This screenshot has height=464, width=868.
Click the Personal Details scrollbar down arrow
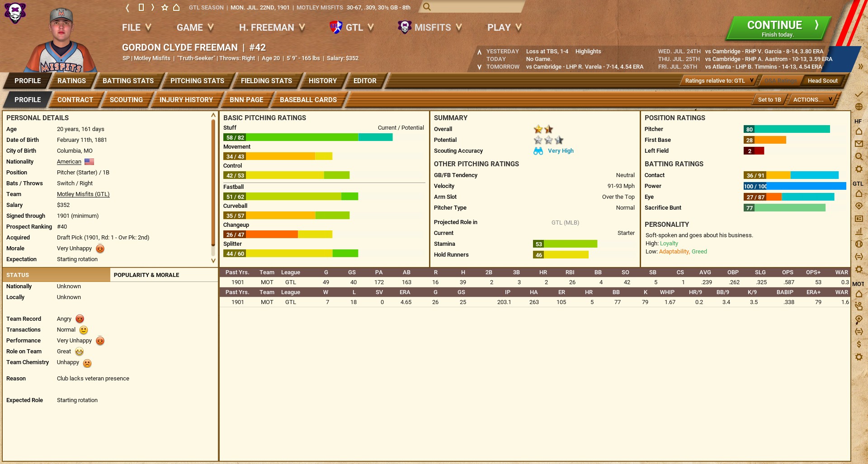[x=213, y=261]
